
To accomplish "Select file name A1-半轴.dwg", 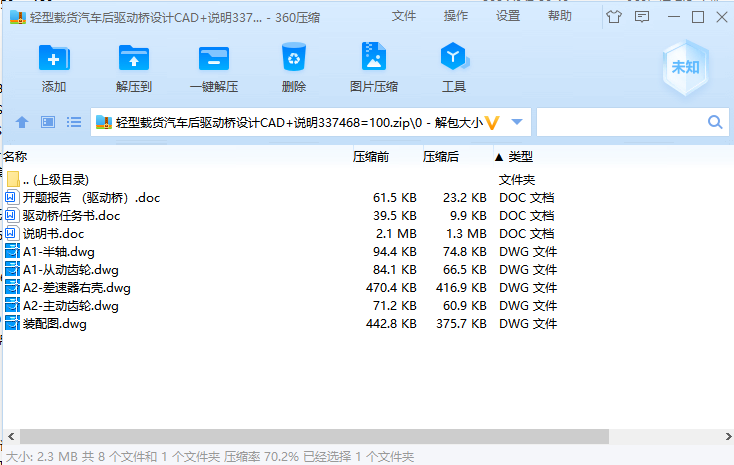I will tap(59, 252).
